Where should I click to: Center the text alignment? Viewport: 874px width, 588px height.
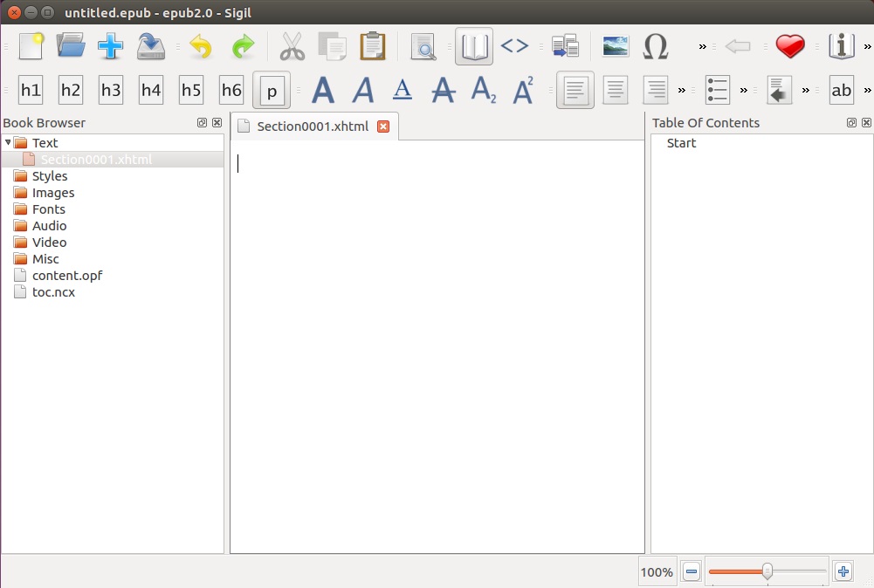click(x=616, y=90)
